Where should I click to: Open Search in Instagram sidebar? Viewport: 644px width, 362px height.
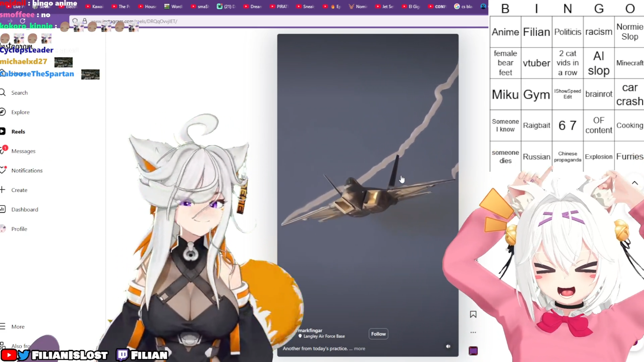click(x=19, y=93)
